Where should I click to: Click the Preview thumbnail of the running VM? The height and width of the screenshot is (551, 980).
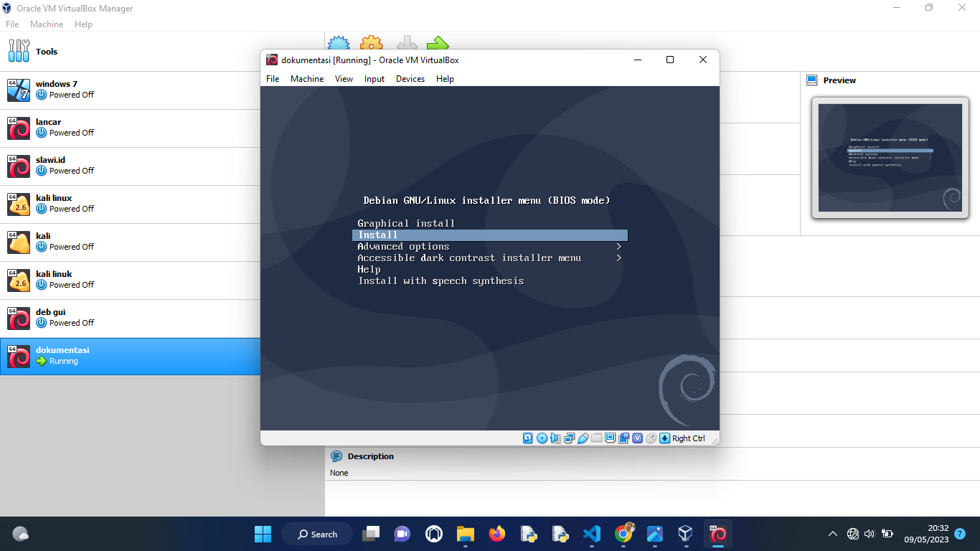890,158
